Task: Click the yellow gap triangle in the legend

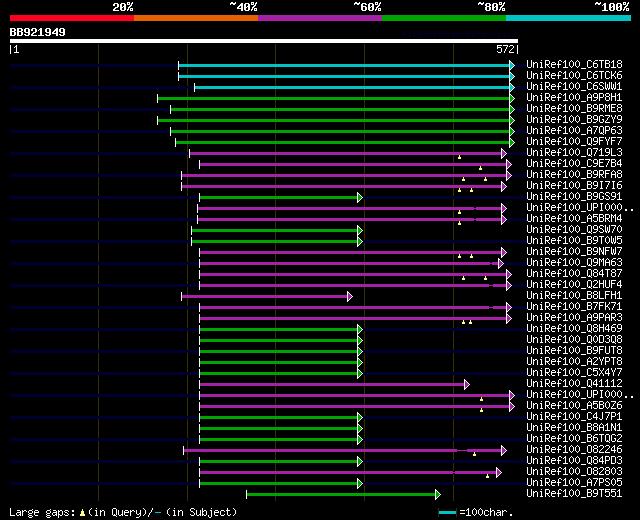Action: pos(82,513)
